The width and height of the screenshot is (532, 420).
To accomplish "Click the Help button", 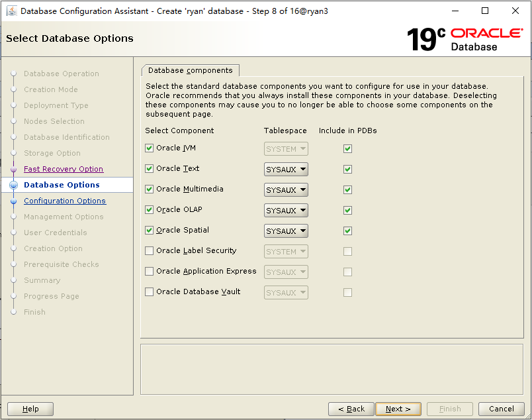I will tap(30, 409).
